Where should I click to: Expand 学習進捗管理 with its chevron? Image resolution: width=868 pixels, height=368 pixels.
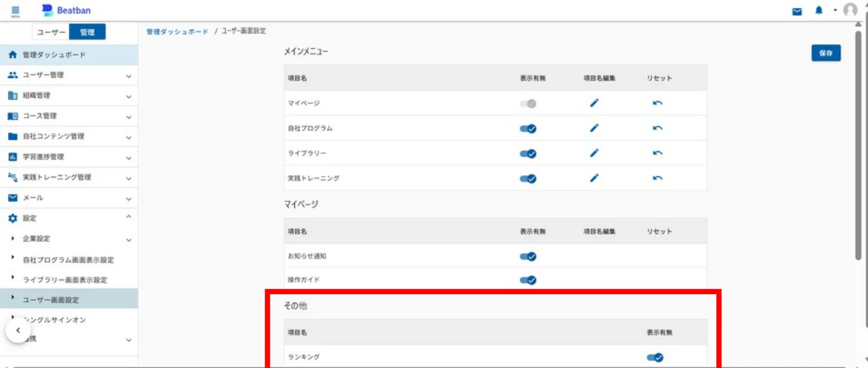[129, 158]
